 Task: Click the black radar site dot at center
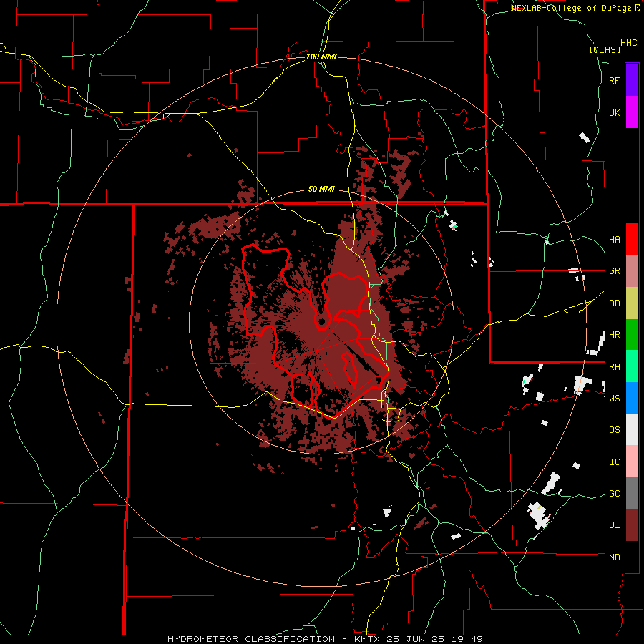point(321,321)
